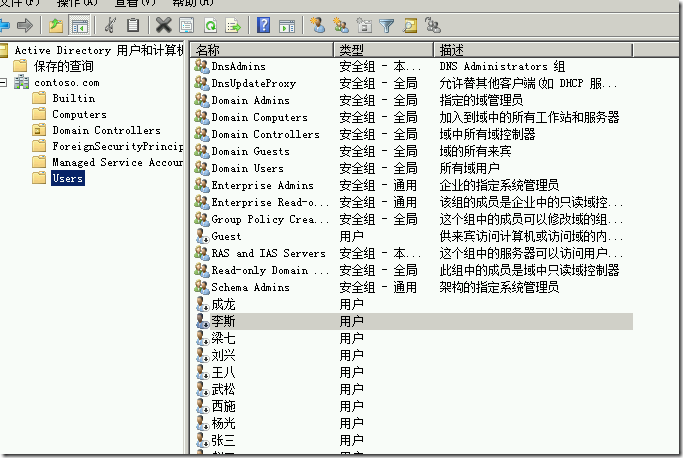Create a new user with the toolbar icon
Viewport: 683px width, 458px height.
point(318,26)
